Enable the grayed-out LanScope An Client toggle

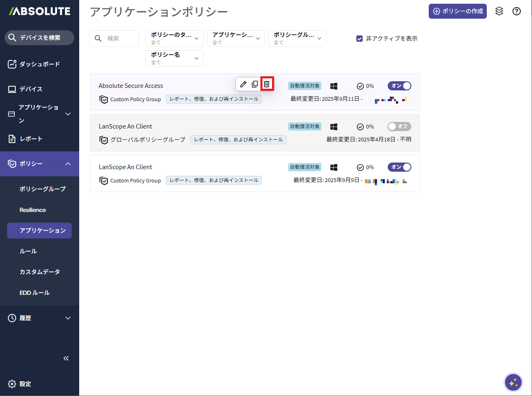399,126
